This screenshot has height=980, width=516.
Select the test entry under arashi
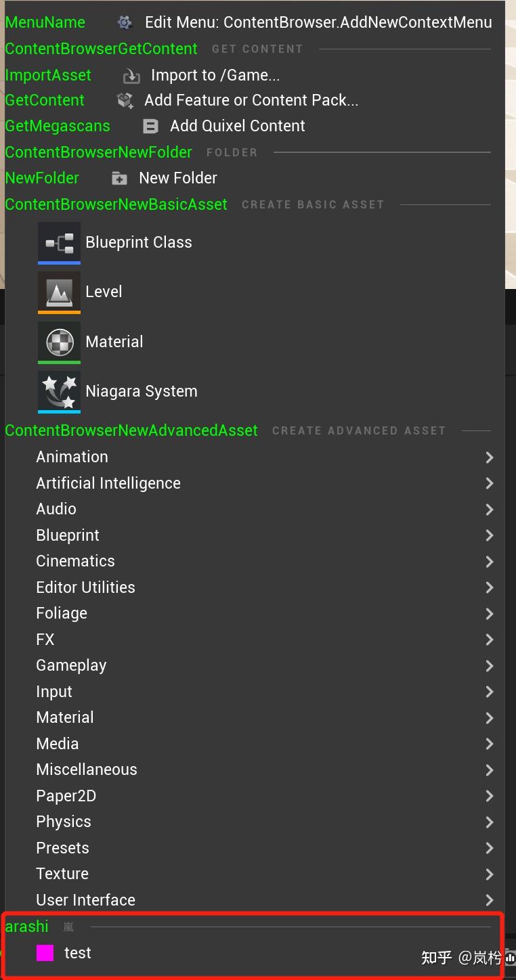click(78, 953)
